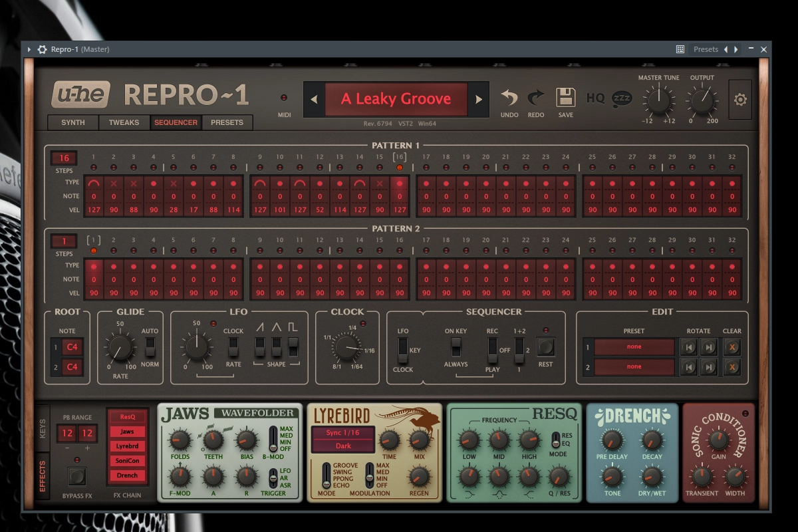Click the zzz sleep bubble icon
The image size is (798, 532).
coord(622,98)
